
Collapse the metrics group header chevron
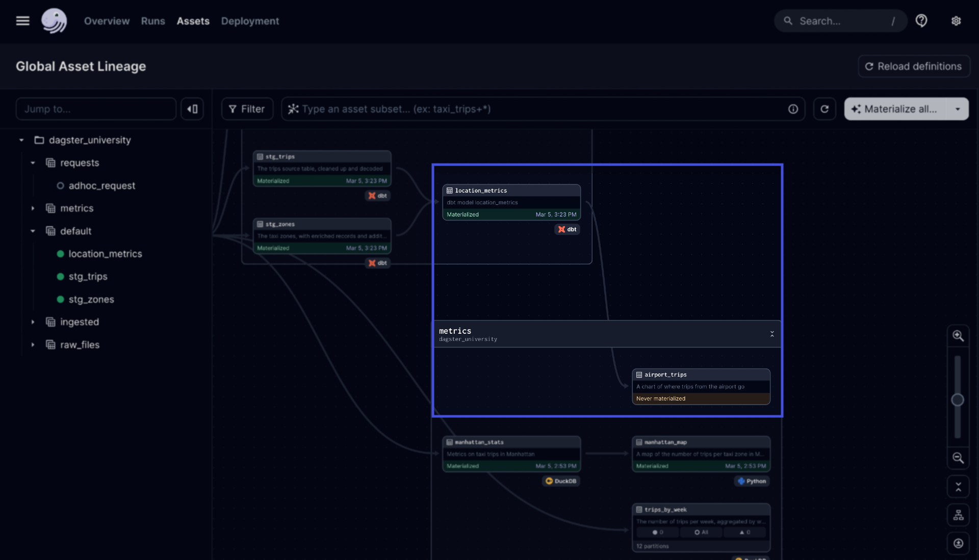point(772,334)
